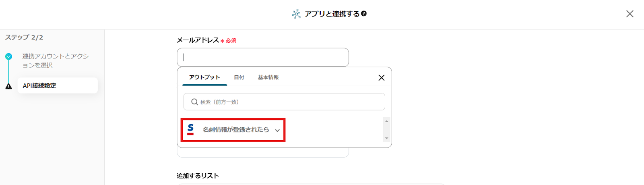Screen dimensions: 644x185
Task: Expand the chevron beside 名刺情報が登録されたら
Action: coord(277,130)
